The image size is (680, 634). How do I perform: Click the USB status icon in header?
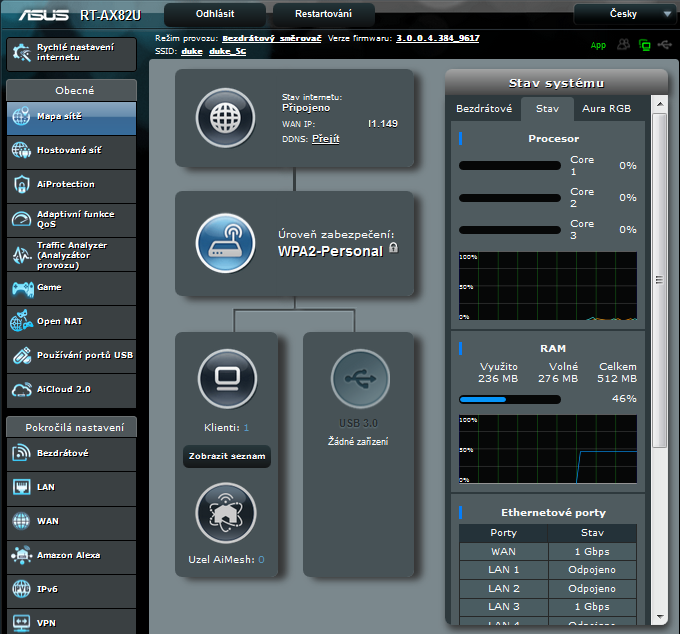click(666, 45)
